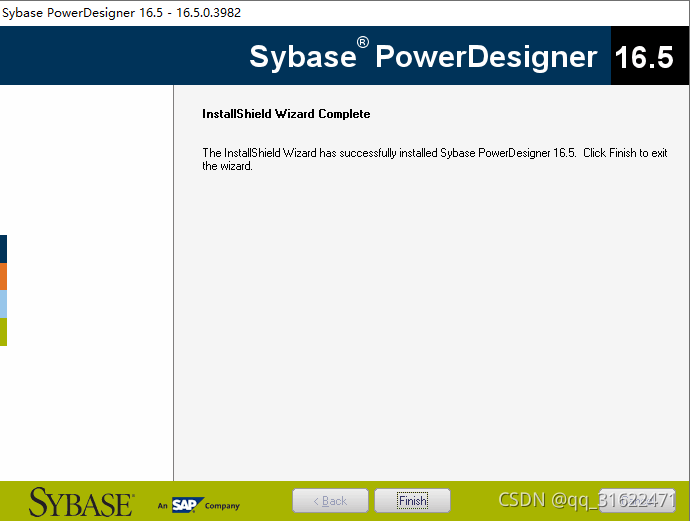
Task: Click the SAP company logo in footer
Action: [188, 505]
